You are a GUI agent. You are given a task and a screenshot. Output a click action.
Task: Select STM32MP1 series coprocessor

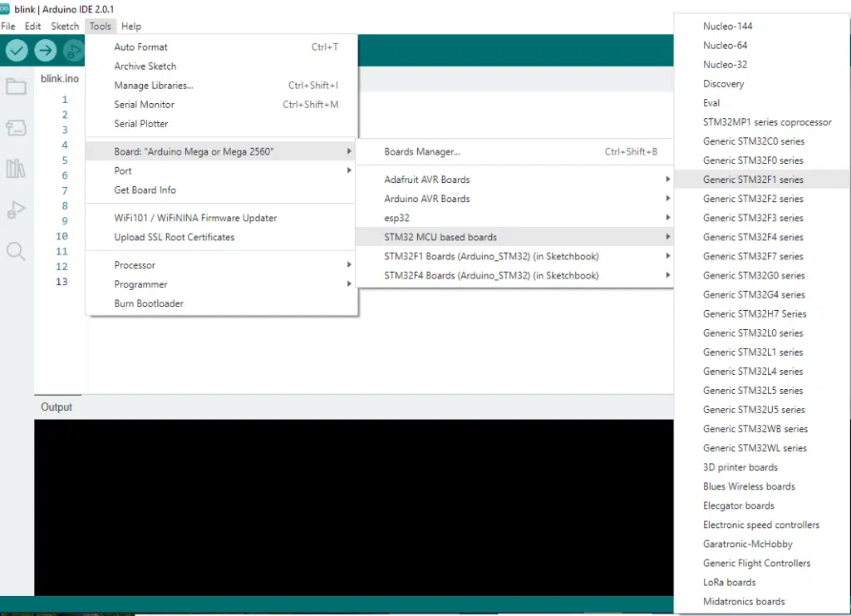coord(762,122)
